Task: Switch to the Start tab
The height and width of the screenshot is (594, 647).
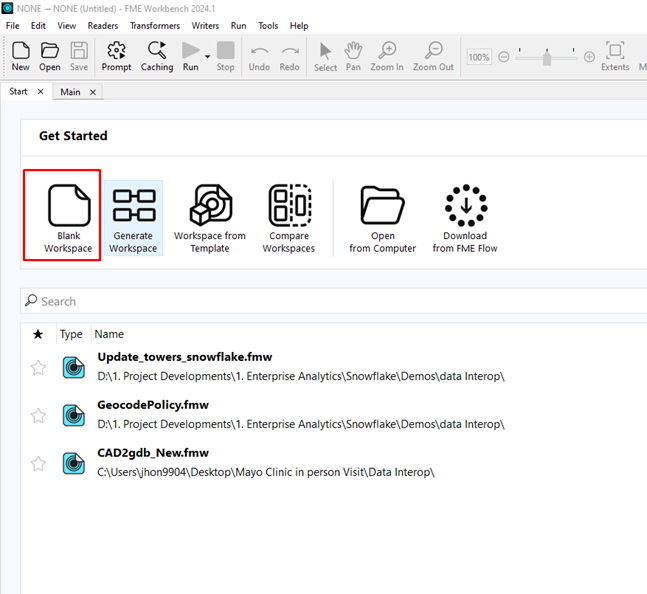Action: (19, 92)
